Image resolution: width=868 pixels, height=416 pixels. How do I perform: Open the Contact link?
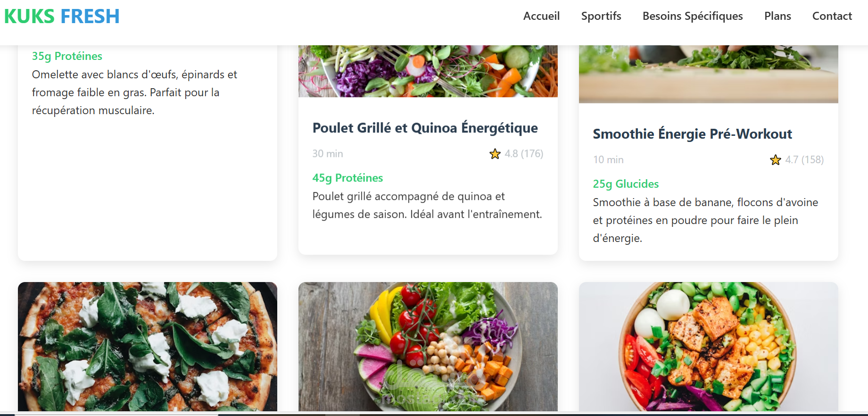coord(832,16)
